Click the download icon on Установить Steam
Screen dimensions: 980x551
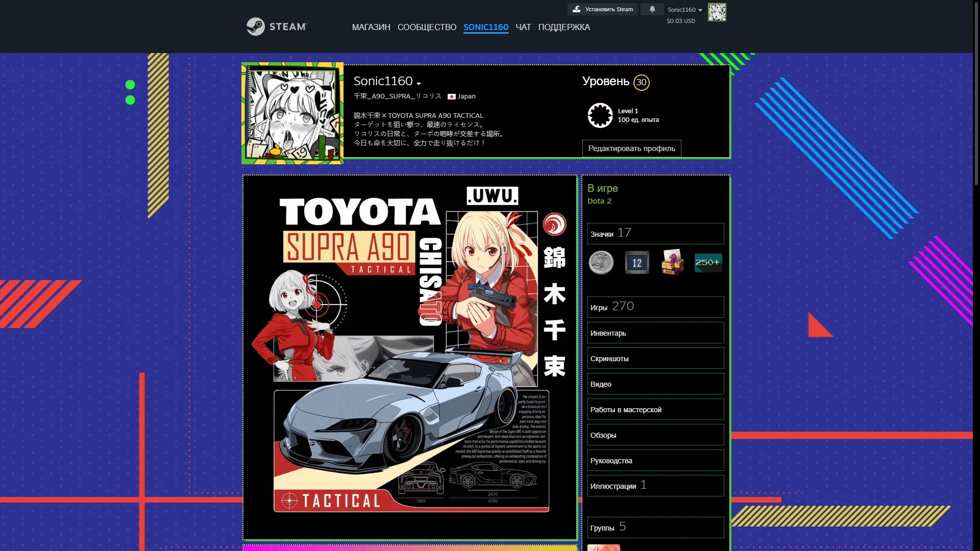(577, 9)
